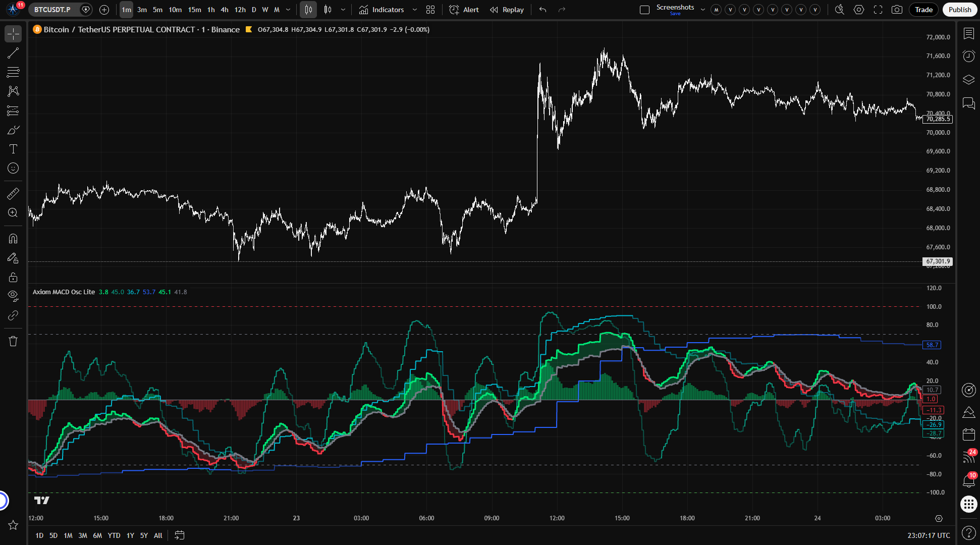Viewport: 980px width, 545px height.
Task: Click the Publish button
Action: [x=959, y=10]
